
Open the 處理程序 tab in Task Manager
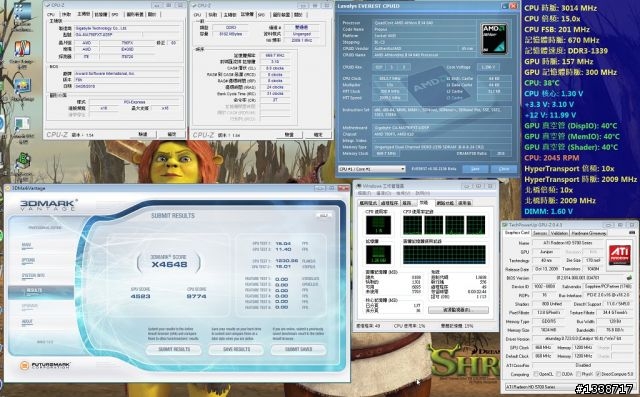click(389, 203)
